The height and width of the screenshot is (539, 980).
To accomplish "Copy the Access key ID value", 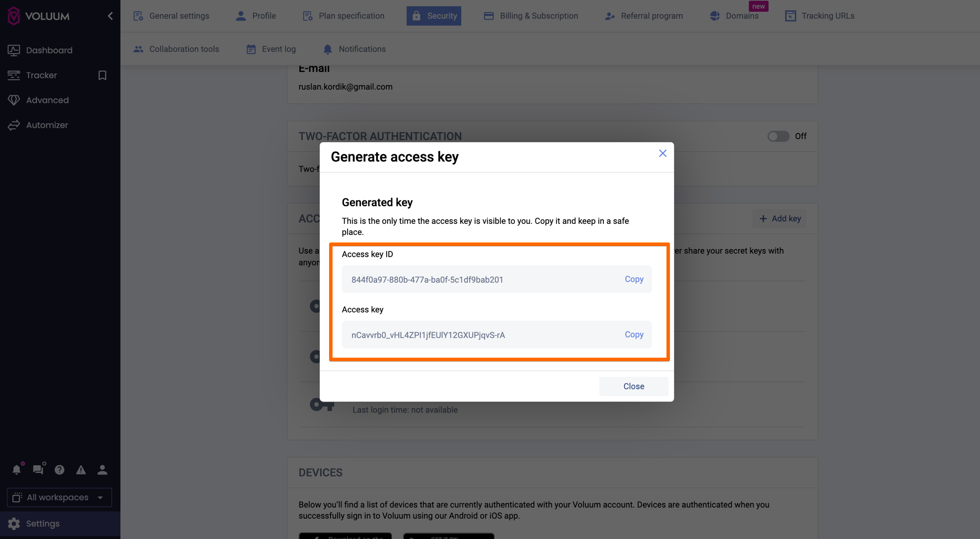I will 634,279.
